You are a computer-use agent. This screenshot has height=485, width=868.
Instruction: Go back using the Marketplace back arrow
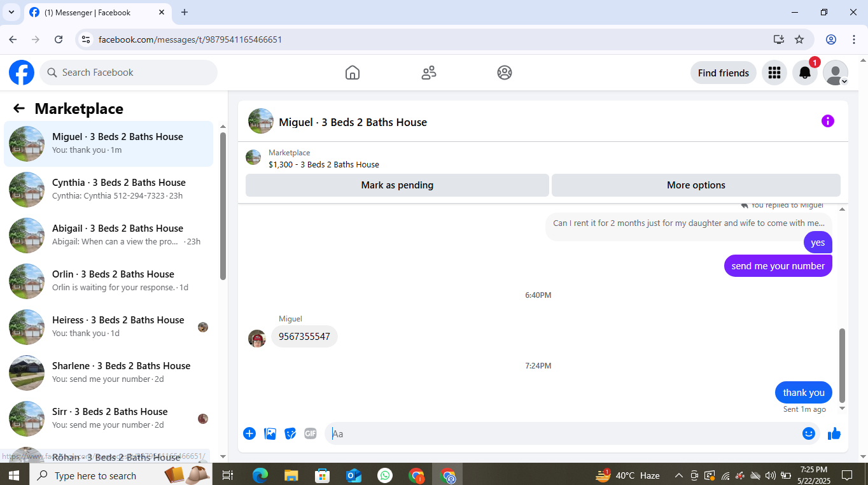pyautogui.click(x=19, y=109)
